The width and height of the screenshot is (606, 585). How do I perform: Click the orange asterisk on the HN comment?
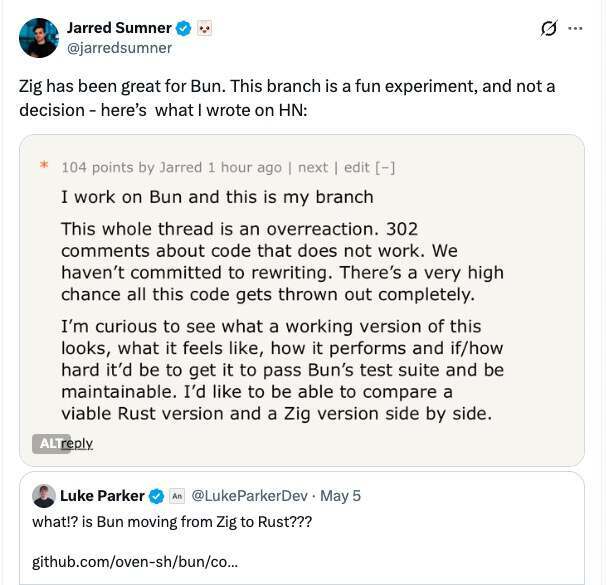pos(44,165)
